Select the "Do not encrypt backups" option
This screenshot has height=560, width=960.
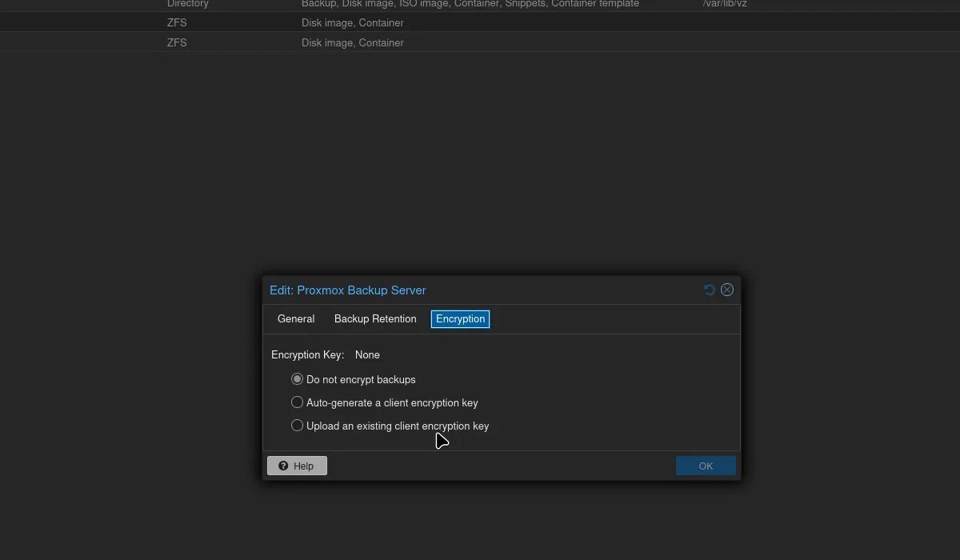(297, 378)
